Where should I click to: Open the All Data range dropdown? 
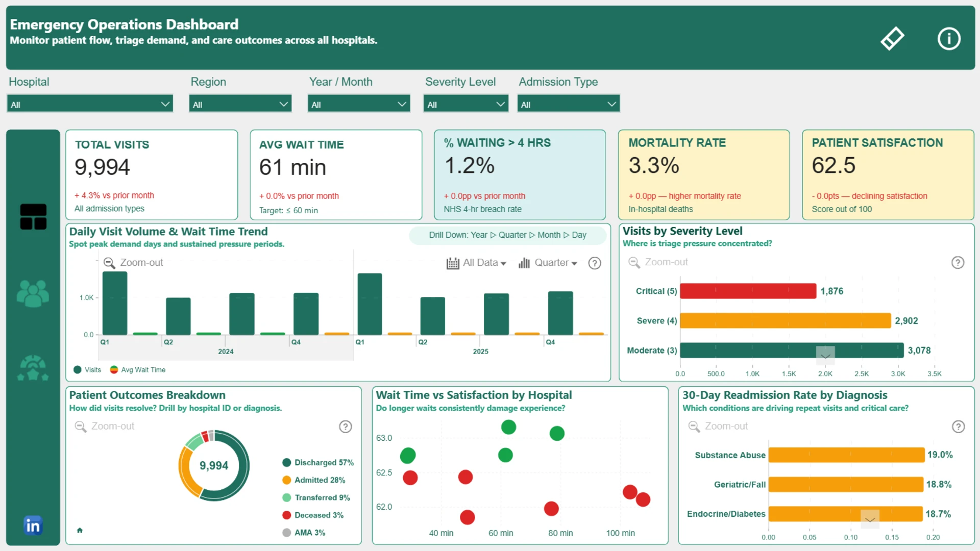(476, 263)
